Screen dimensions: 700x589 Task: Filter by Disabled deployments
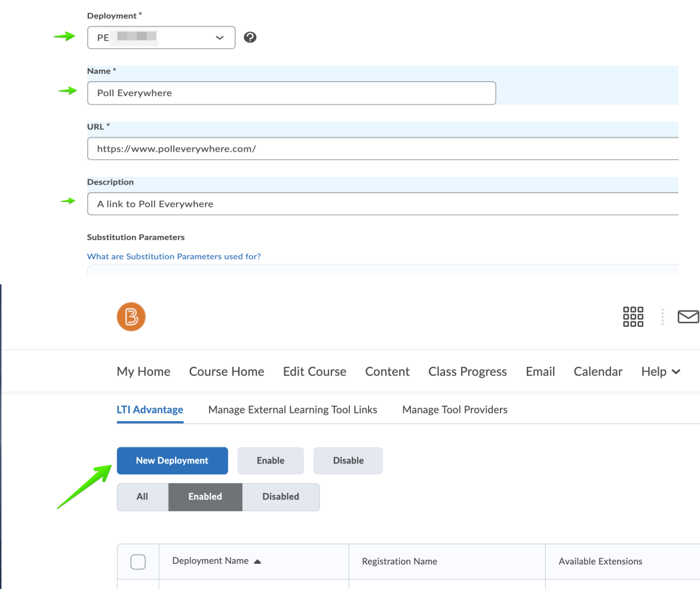[281, 496]
